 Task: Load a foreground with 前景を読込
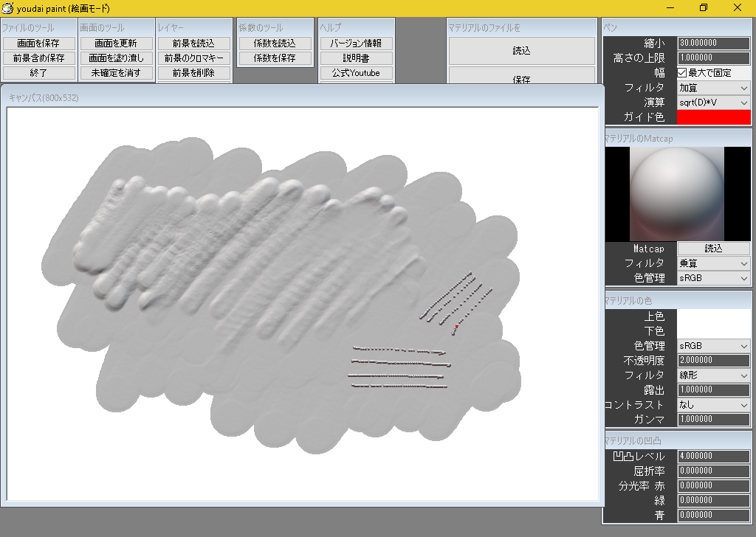pyautogui.click(x=193, y=43)
